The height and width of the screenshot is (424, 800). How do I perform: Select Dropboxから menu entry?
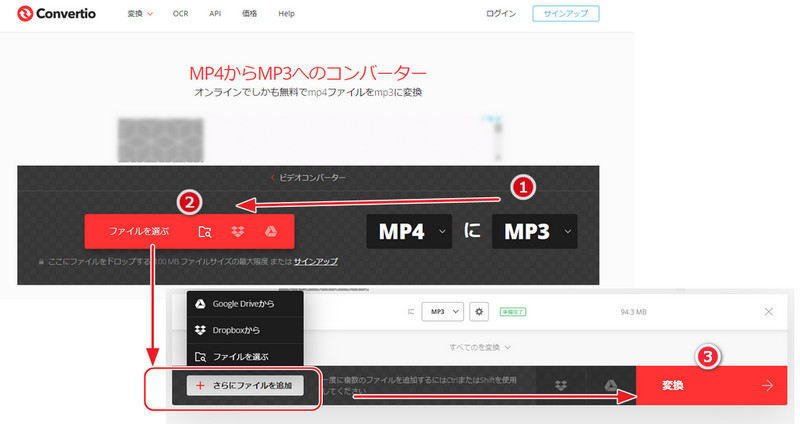(x=245, y=330)
